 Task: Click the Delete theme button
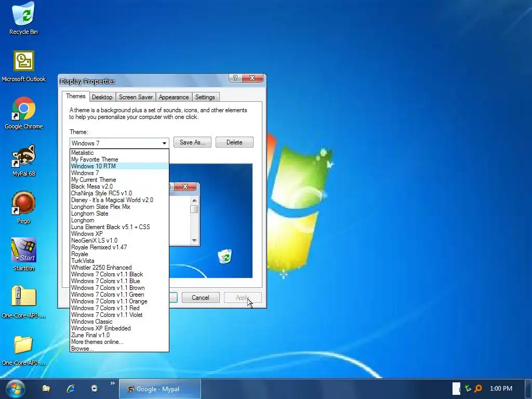[x=234, y=142]
